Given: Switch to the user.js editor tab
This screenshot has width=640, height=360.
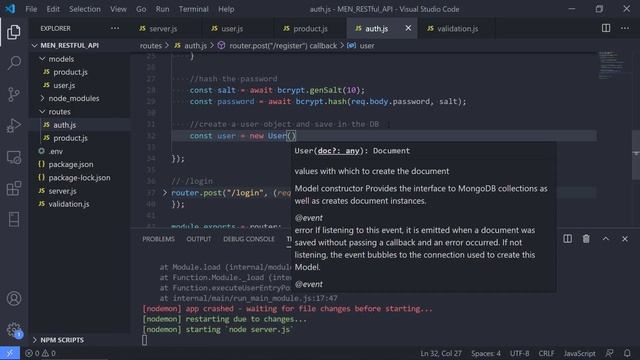Looking at the screenshot, I should (x=238, y=28).
